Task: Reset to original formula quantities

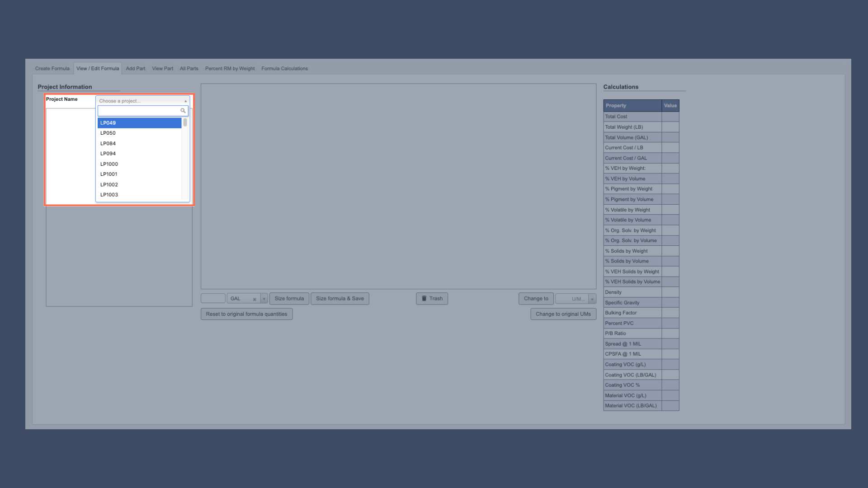Action: pyautogui.click(x=246, y=314)
